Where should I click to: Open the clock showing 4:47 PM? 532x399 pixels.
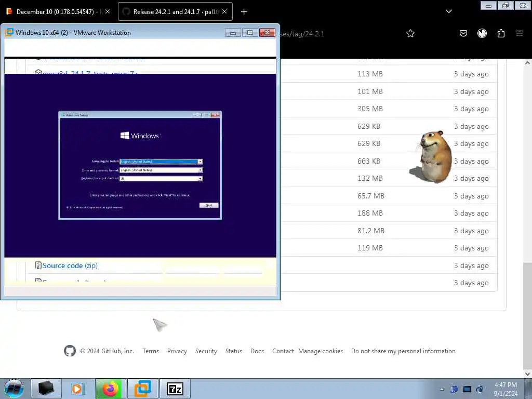coord(506,389)
